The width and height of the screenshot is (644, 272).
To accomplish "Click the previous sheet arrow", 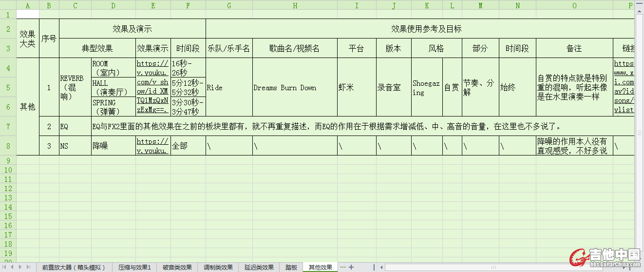I will [x=13, y=267].
